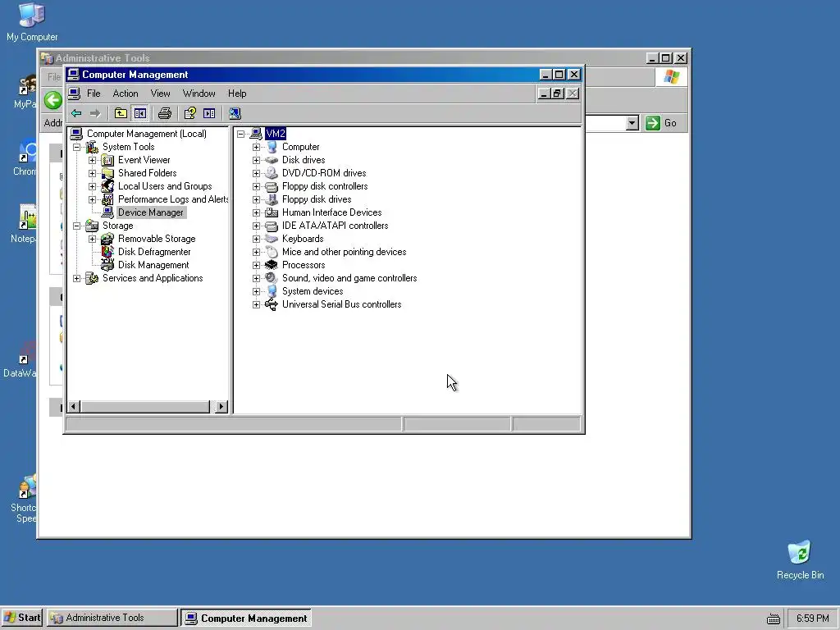Click Computer Management taskbar button

click(246, 618)
